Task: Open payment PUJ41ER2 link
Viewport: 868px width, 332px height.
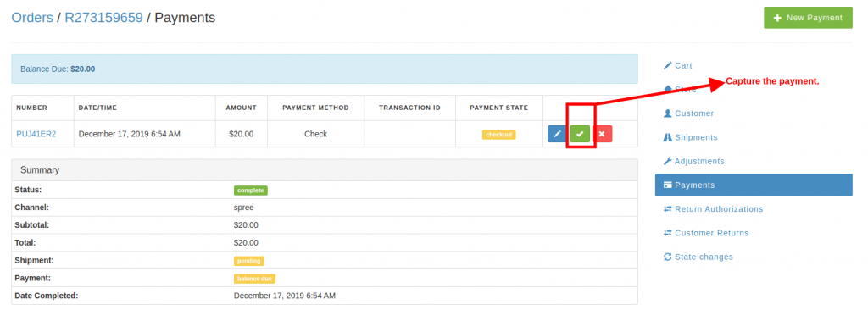Action: pos(36,134)
